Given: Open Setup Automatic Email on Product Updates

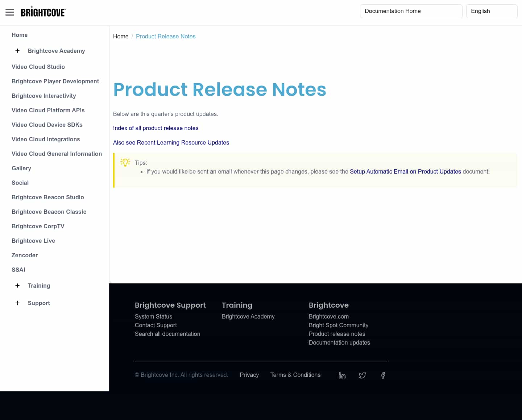Looking at the screenshot, I should pos(405,171).
